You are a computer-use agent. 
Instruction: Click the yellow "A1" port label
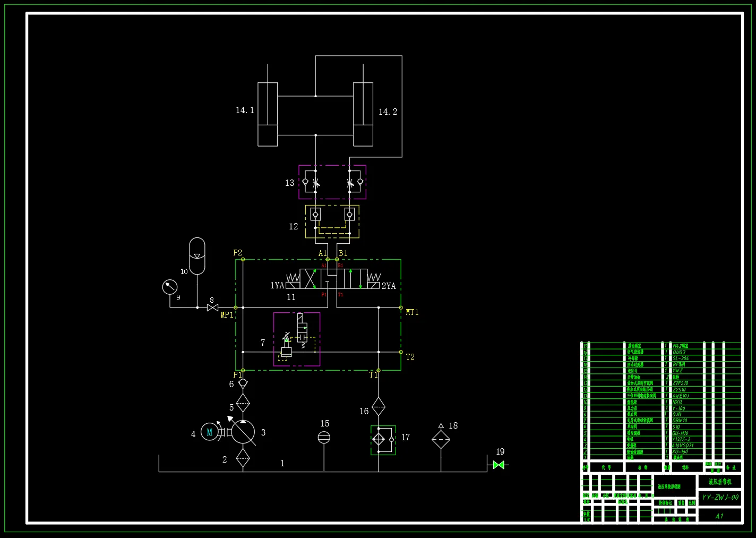[323, 253]
